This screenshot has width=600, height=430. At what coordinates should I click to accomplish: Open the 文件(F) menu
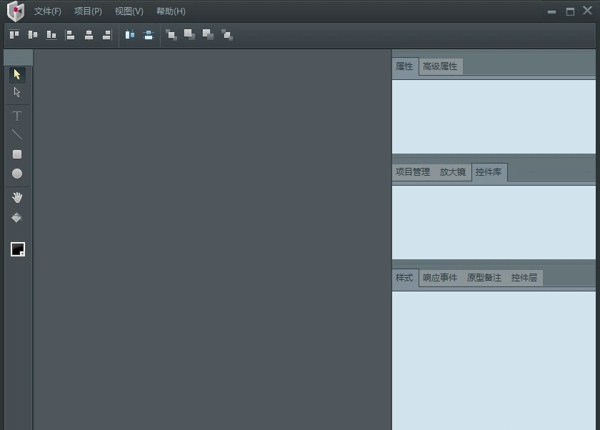pyautogui.click(x=47, y=11)
